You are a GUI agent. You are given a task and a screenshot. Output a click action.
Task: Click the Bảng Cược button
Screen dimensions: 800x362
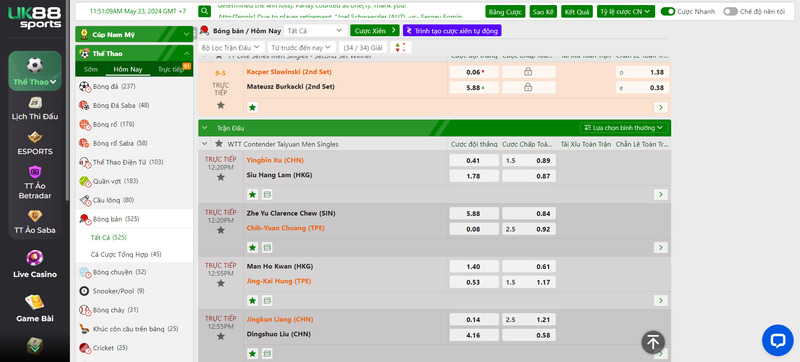click(506, 11)
